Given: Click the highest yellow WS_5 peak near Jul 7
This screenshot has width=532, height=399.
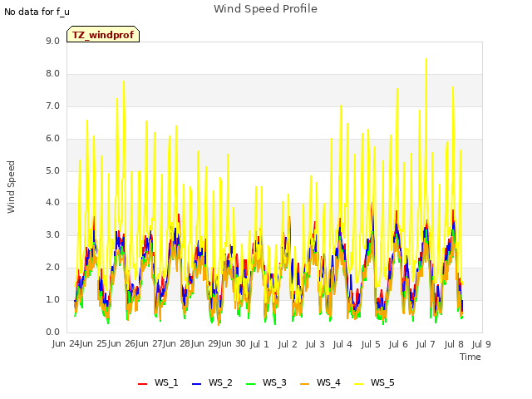Looking at the screenshot, I should coord(426,59).
